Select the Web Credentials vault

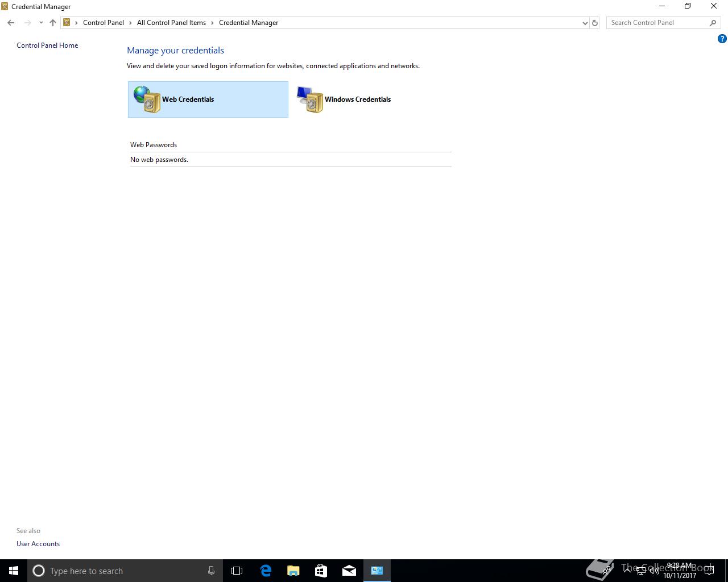[208, 99]
